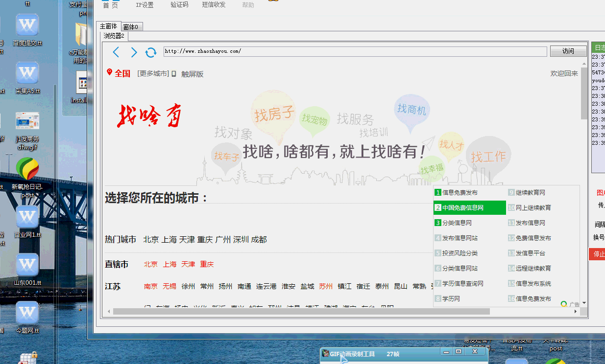The height and width of the screenshot is (364, 605).
Task: Open 新氧抢日记.post desktop icon
Action: point(27,178)
